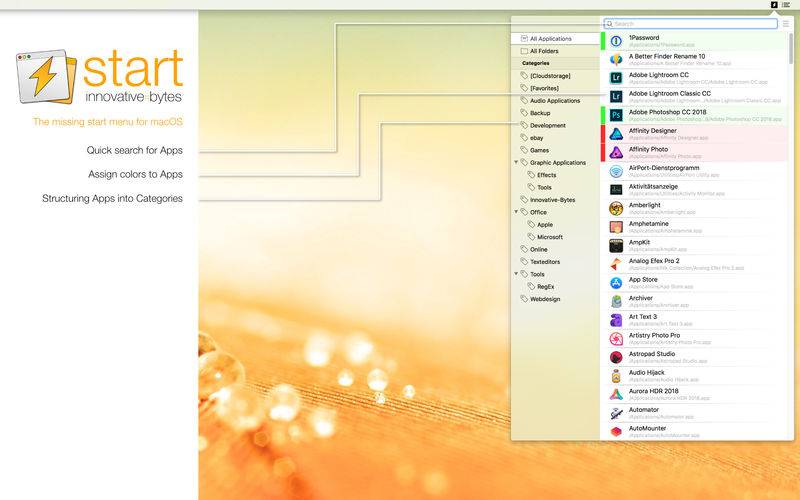Click the Adobe Lightroom CC icon
This screenshot has width=800, height=500.
[616, 78]
